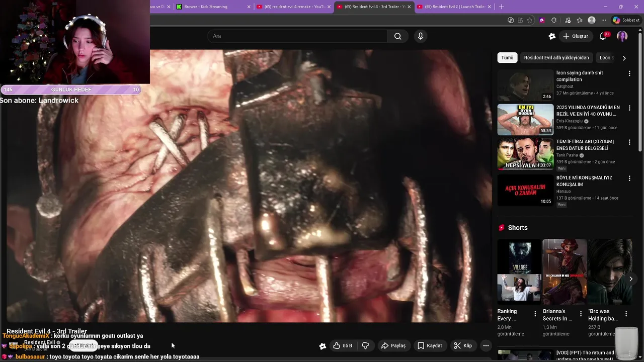This screenshot has height=362, width=644.
Task: Open the EN İYİ OYUN BUDUR thumbnail
Action: tap(525, 120)
